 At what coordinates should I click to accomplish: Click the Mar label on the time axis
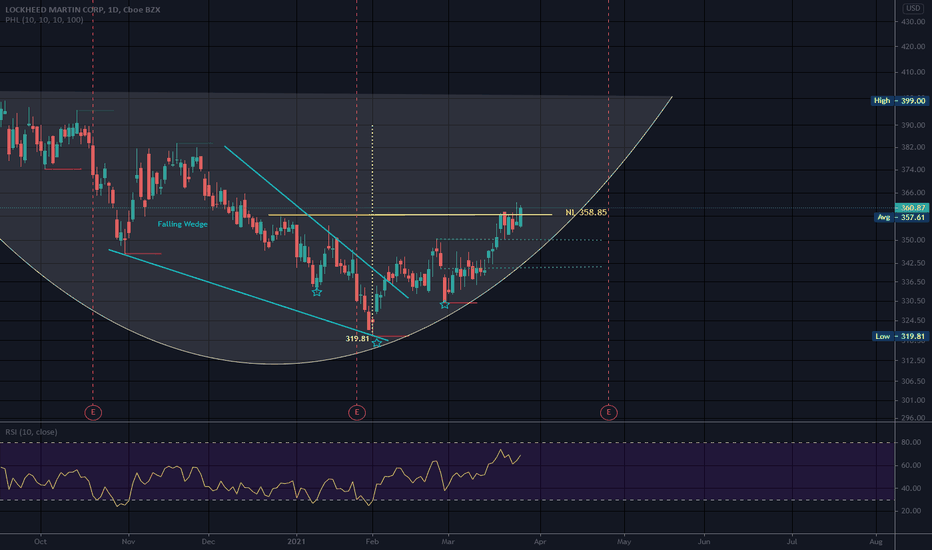tap(448, 542)
